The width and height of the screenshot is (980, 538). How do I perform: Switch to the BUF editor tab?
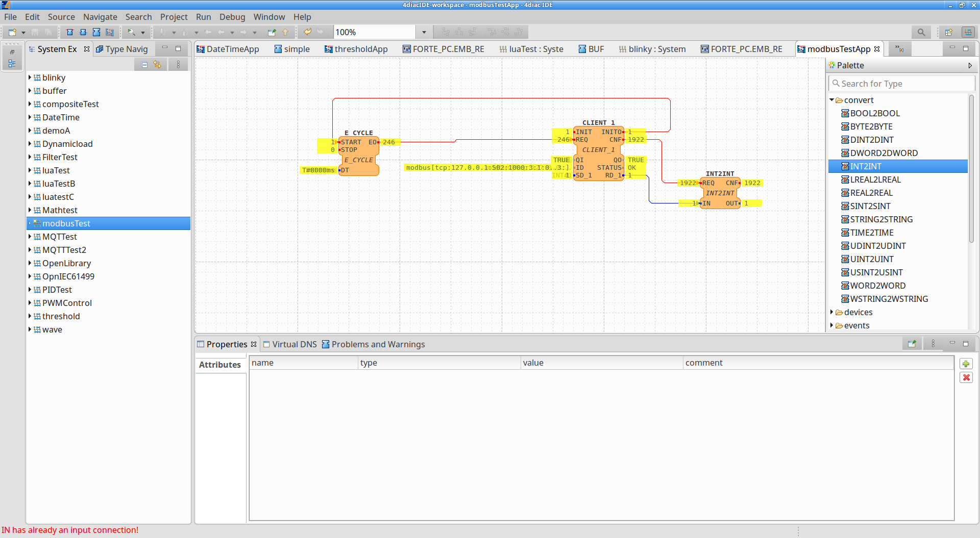coord(591,49)
